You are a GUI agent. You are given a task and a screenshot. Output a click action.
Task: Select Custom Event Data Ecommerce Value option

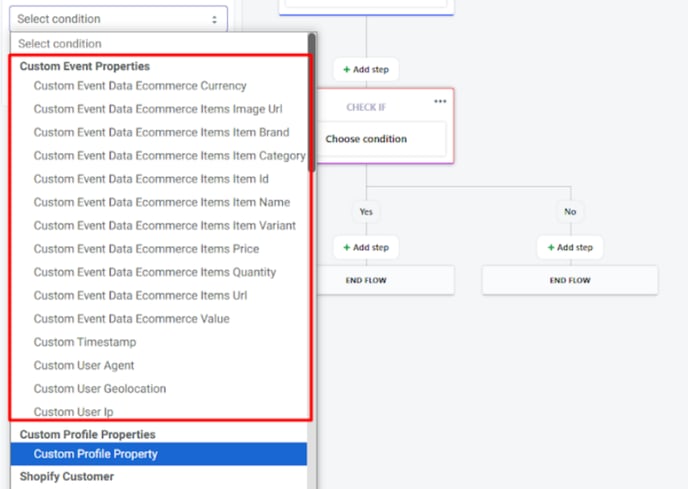coord(132,319)
